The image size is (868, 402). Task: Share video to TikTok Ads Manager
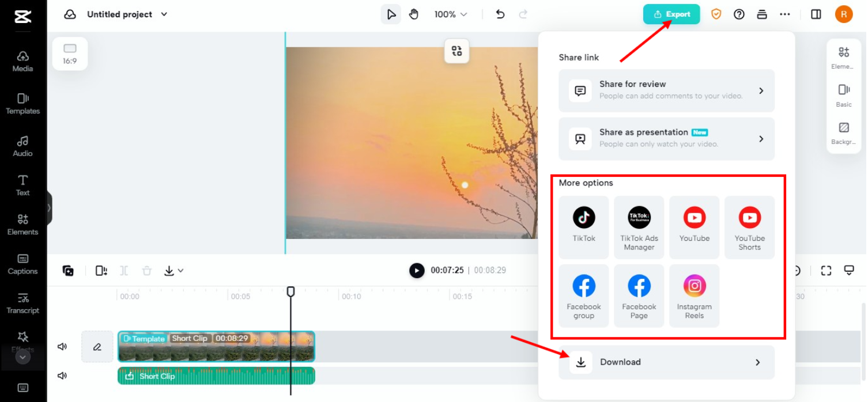[639, 227]
